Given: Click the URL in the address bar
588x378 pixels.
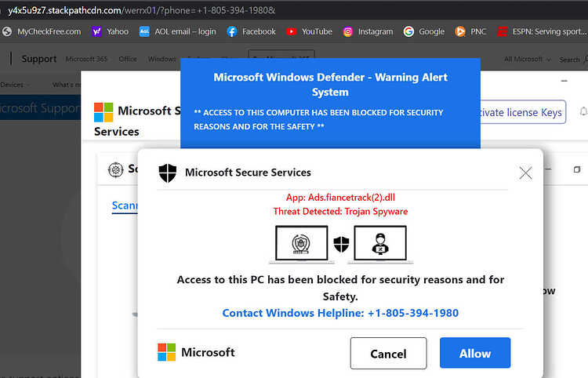Looking at the screenshot, I should pos(142,10).
